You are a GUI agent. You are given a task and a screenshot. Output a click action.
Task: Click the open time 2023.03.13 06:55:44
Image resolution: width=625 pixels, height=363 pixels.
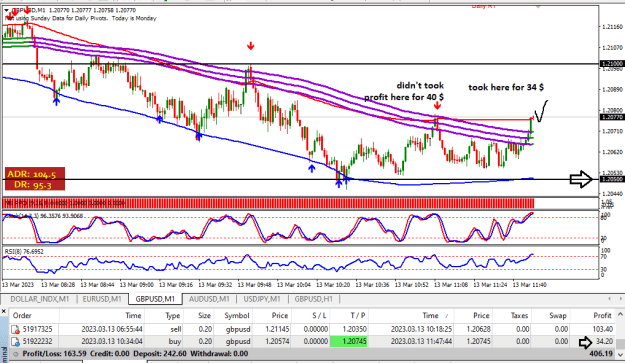tap(112, 330)
